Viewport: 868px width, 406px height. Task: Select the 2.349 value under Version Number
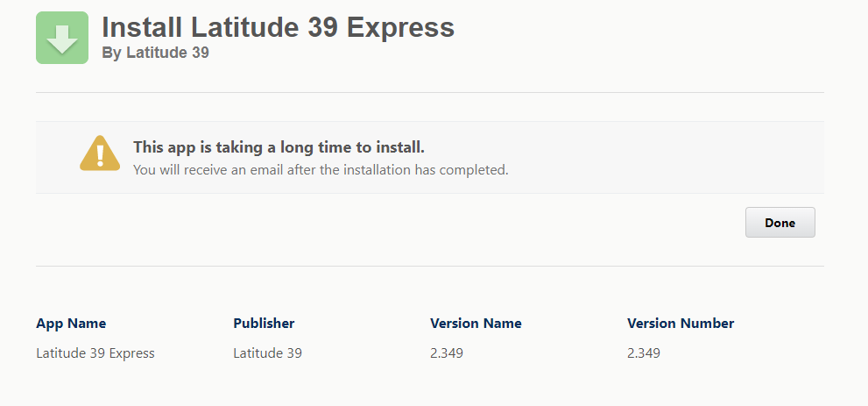point(644,353)
